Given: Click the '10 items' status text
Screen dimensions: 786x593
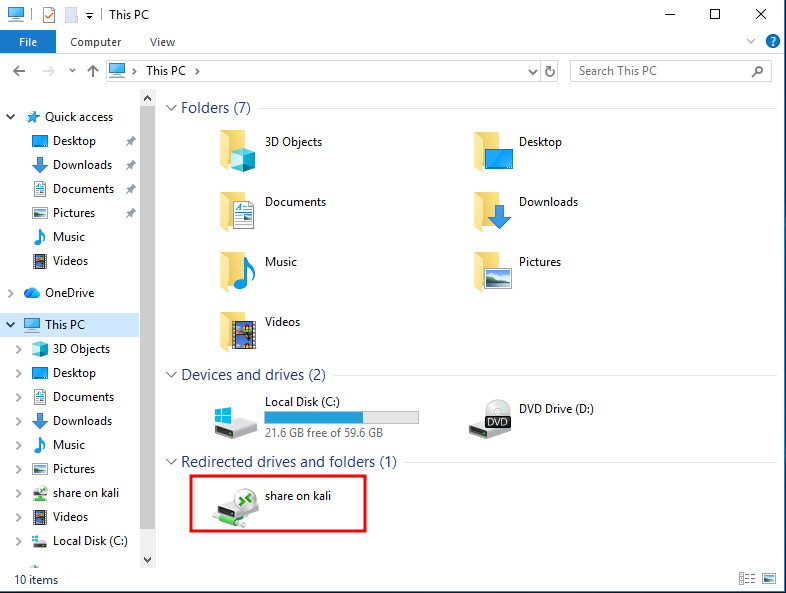Looking at the screenshot, I should [36, 580].
